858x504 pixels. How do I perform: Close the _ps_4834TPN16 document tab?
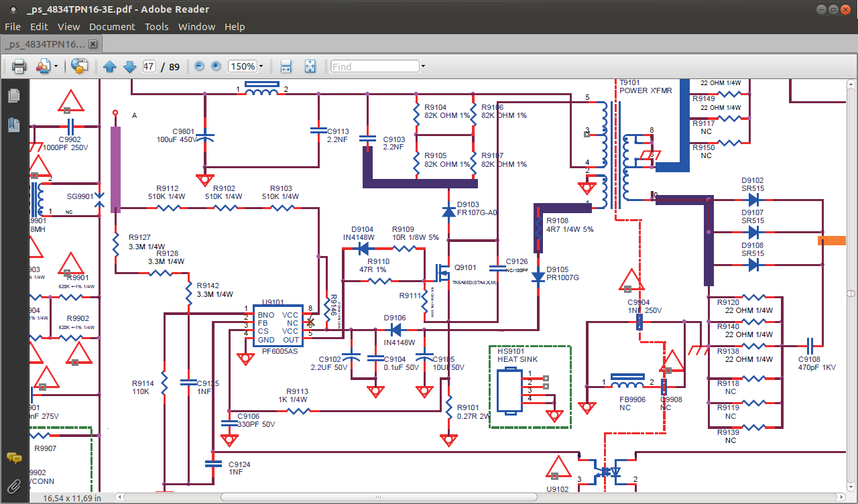coord(93,44)
